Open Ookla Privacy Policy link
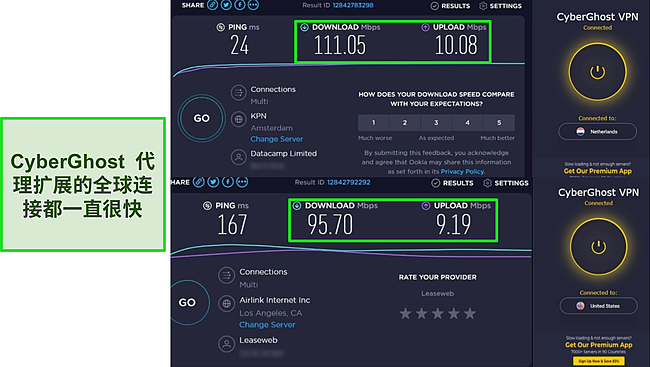This screenshot has height=367, width=650. point(462,171)
